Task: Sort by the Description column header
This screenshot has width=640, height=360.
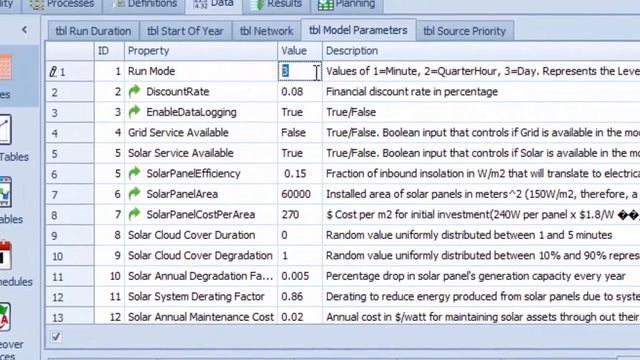Action: coord(481,51)
